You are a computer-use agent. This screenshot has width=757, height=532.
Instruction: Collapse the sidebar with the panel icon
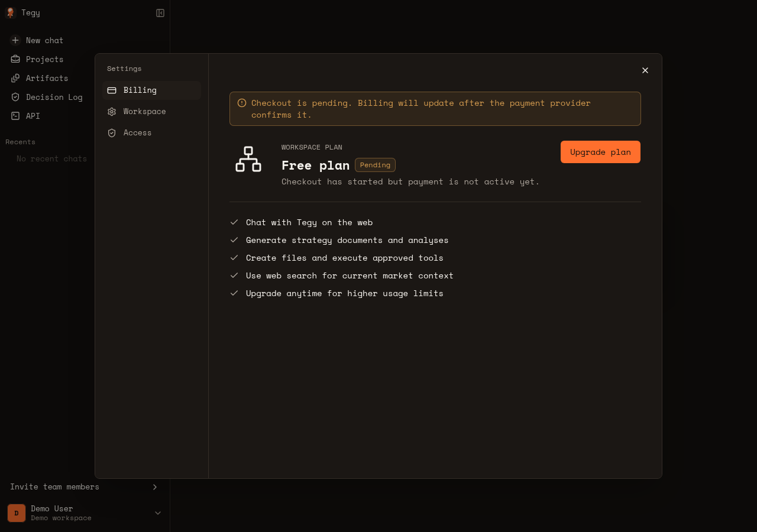pyautogui.click(x=160, y=13)
